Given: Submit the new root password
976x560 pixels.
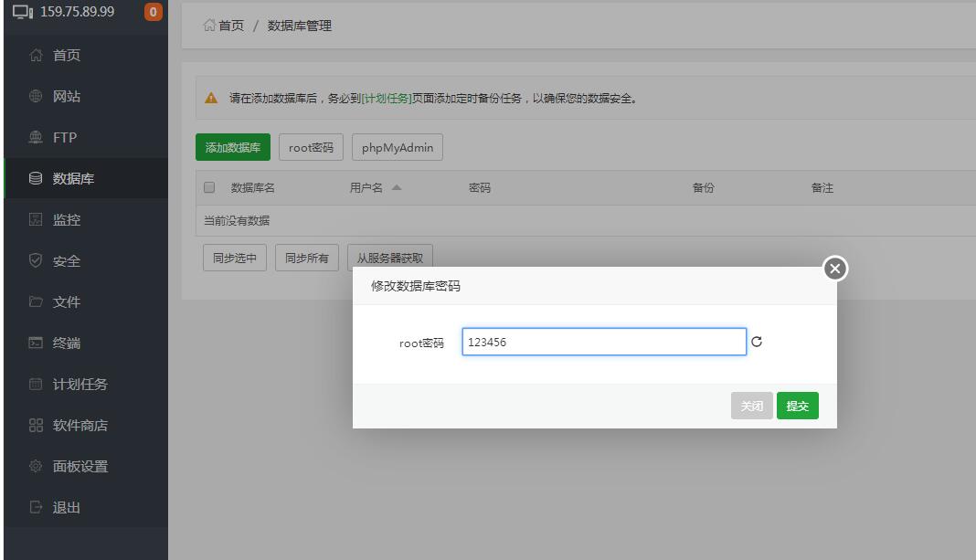Looking at the screenshot, I should pyautogui.click(x=797, y=407).
